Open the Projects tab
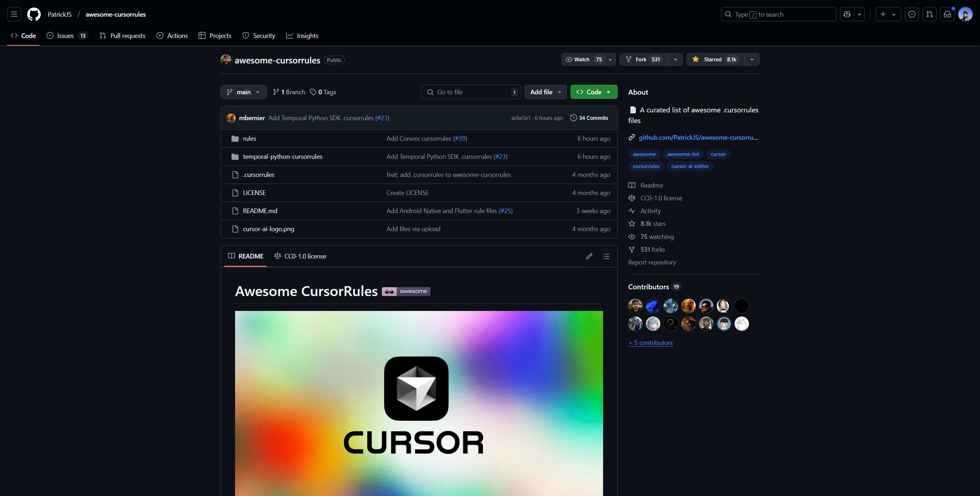The width and height of the screenshot is (980, 496). pos(215,36)
